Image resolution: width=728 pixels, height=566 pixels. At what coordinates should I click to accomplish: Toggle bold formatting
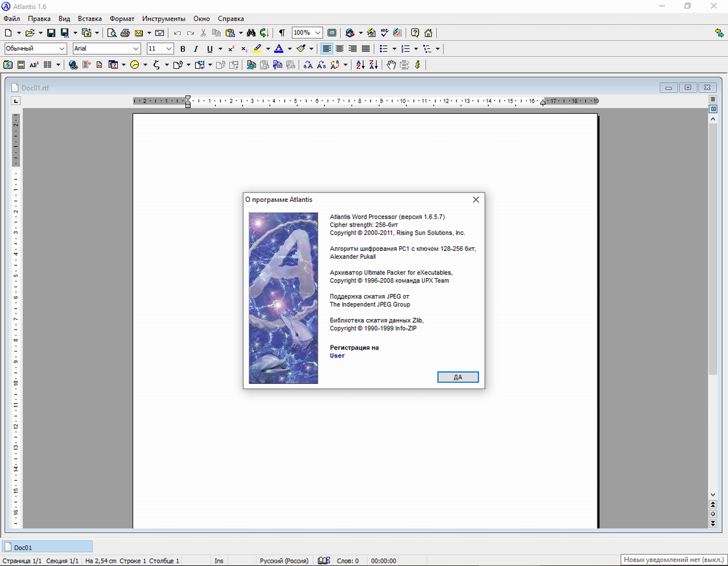click(x=183, y=49)
